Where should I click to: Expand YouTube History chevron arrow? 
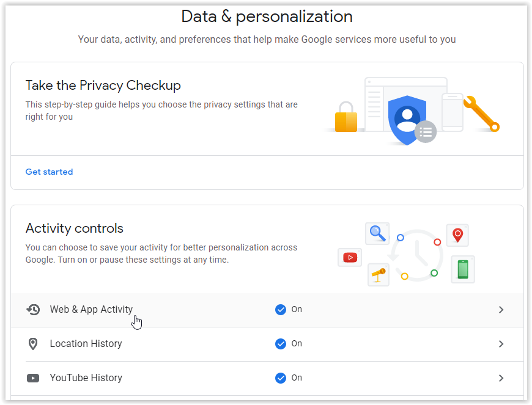pos(501,378)
